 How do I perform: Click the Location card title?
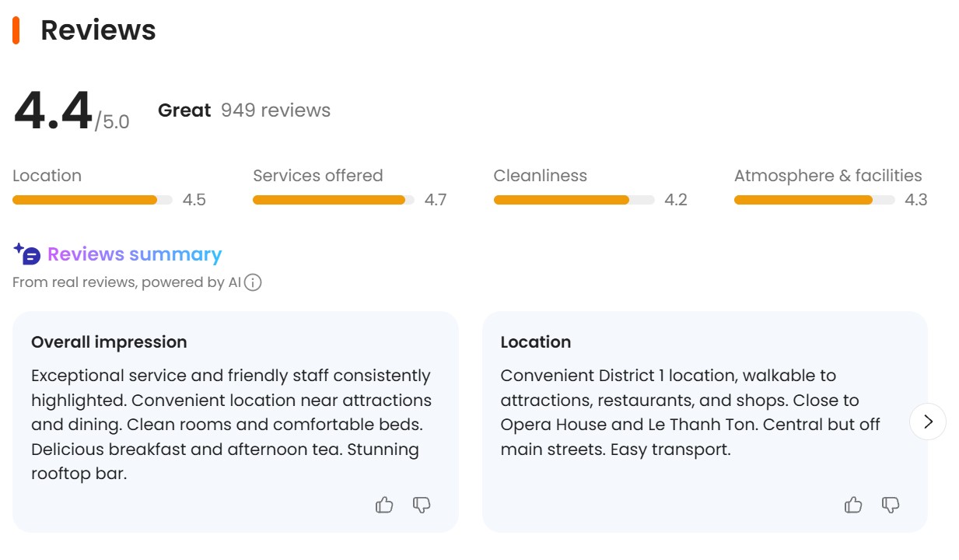coord(535,342)
